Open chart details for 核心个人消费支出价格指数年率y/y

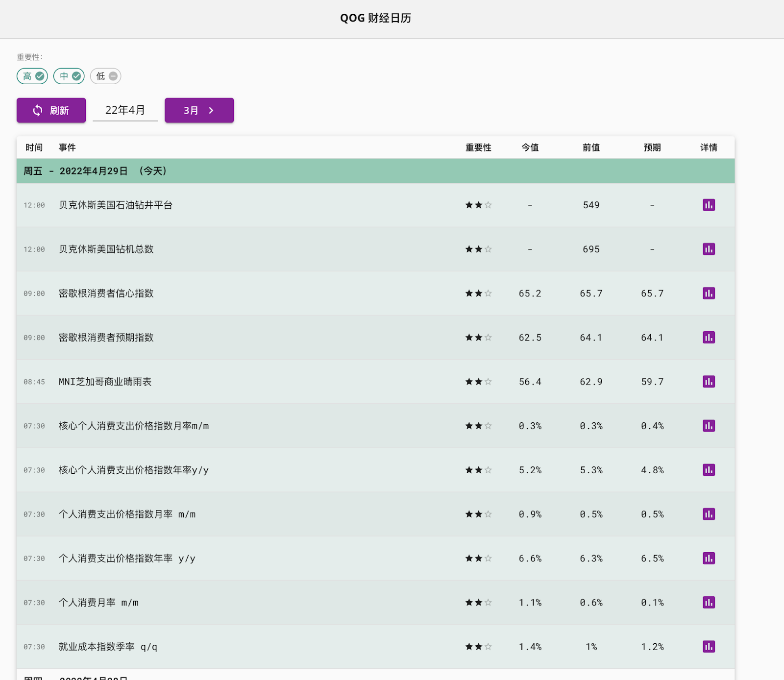point(709,470)
